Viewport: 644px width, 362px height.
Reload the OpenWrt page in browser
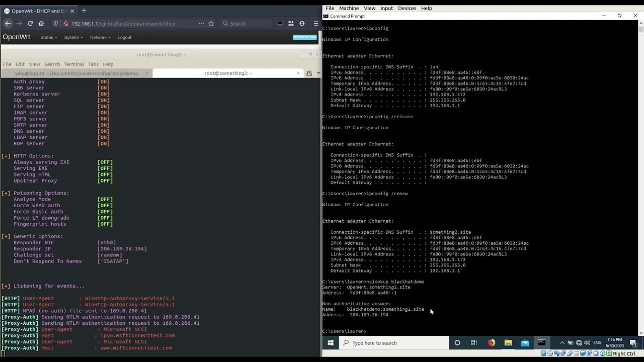(x=30, y=24)
